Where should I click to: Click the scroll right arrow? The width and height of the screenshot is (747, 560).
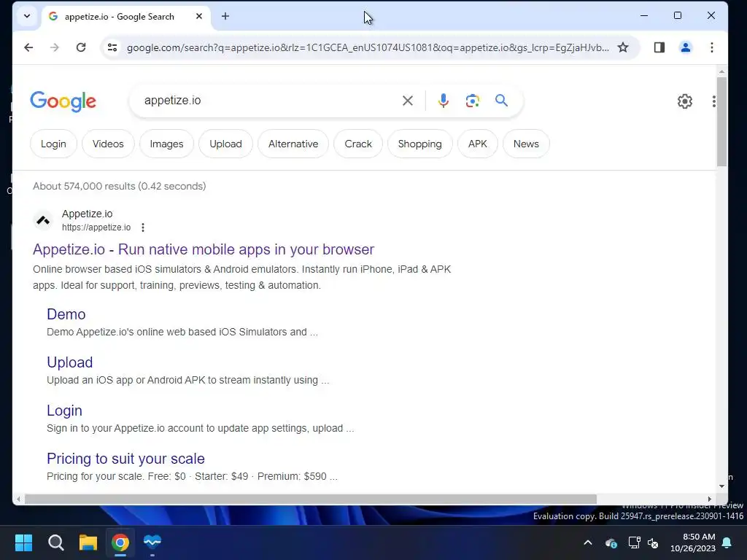pos(709,499)
